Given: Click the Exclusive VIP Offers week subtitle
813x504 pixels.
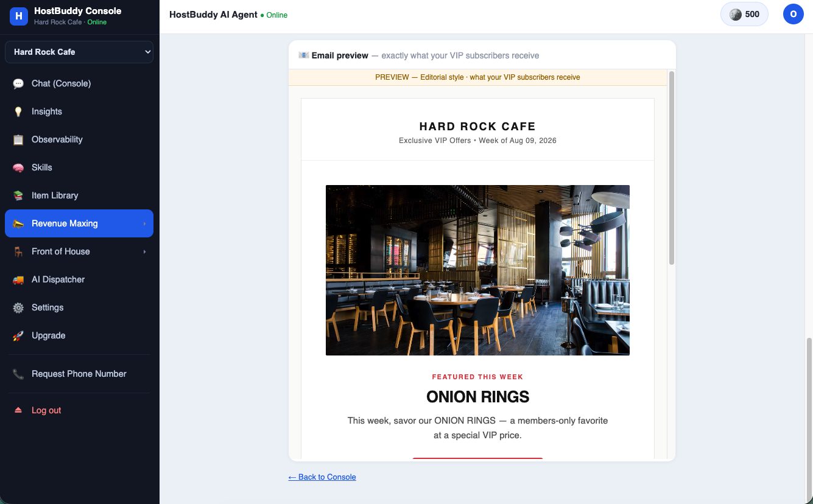Looking at the screenshot, I should pos(477,141).
